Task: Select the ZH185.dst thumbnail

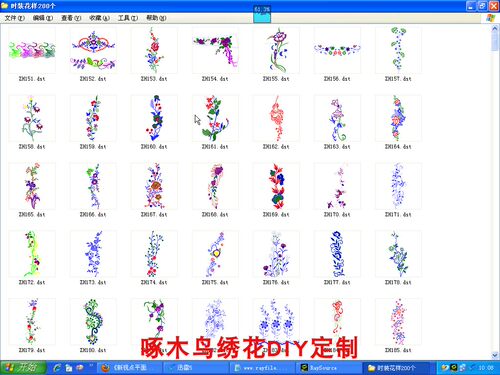Action: click(398, 322)
